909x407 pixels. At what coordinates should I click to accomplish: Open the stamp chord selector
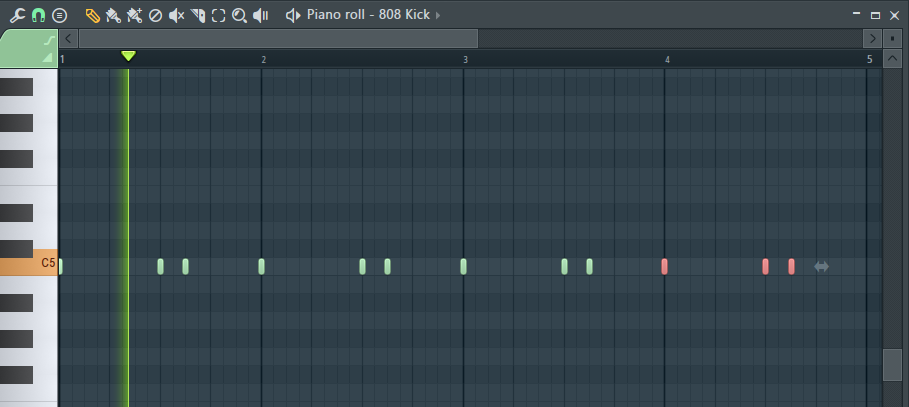(x=59, y=16)
